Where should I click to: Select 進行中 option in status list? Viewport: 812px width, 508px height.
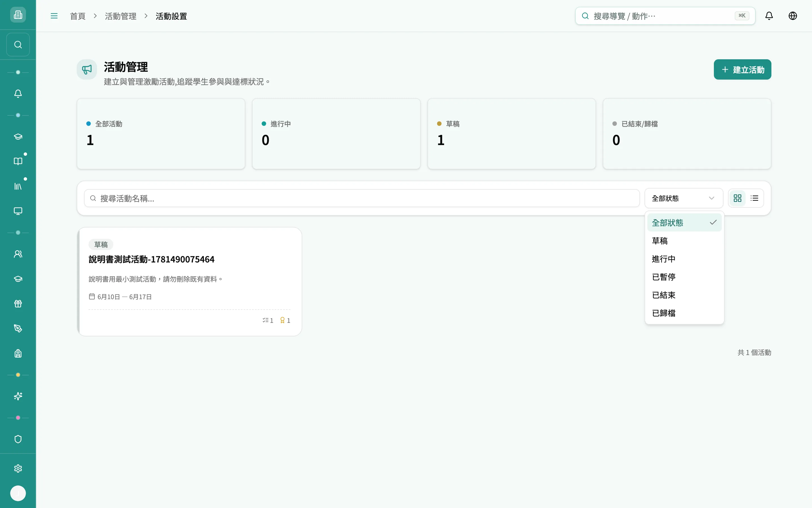point(684,259)
